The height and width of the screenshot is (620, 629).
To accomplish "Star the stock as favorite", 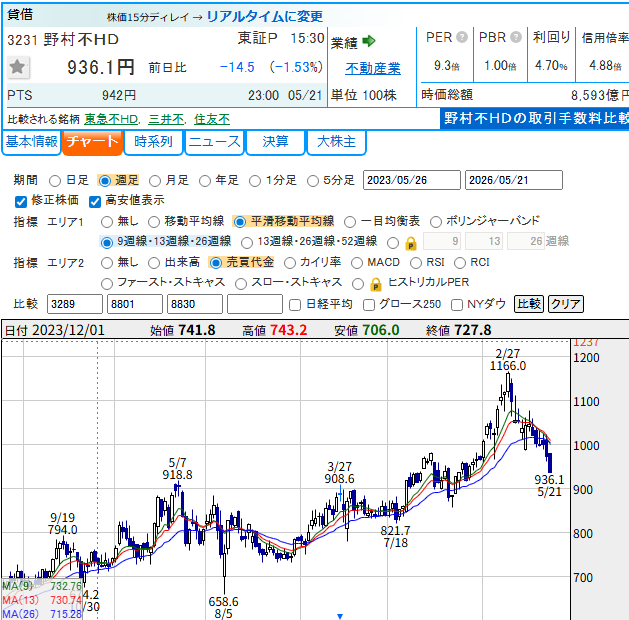I will click(x=18, y=67).
